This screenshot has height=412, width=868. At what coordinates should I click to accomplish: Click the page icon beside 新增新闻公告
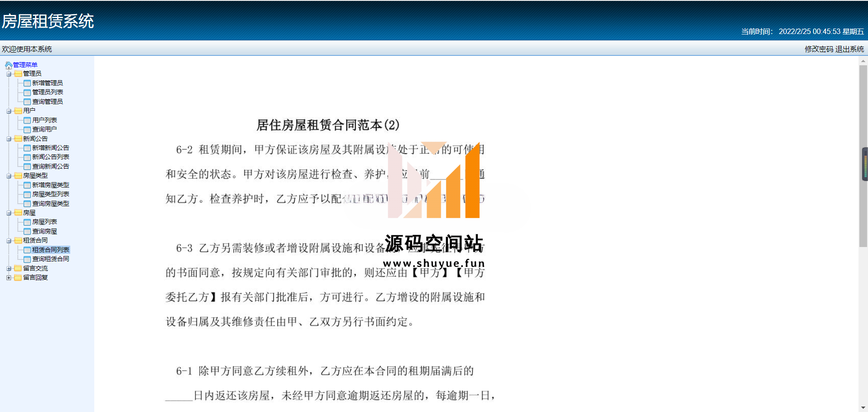(27, 148)
